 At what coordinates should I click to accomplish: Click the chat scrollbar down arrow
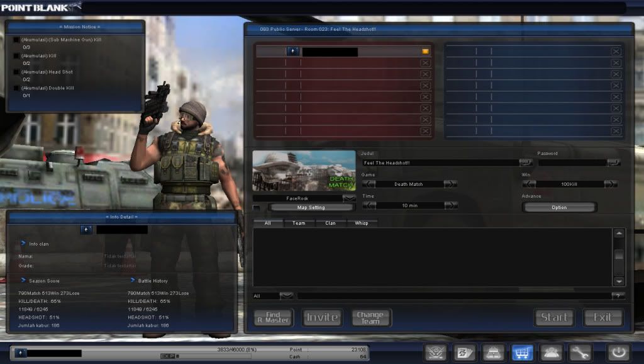coord(619,282)
